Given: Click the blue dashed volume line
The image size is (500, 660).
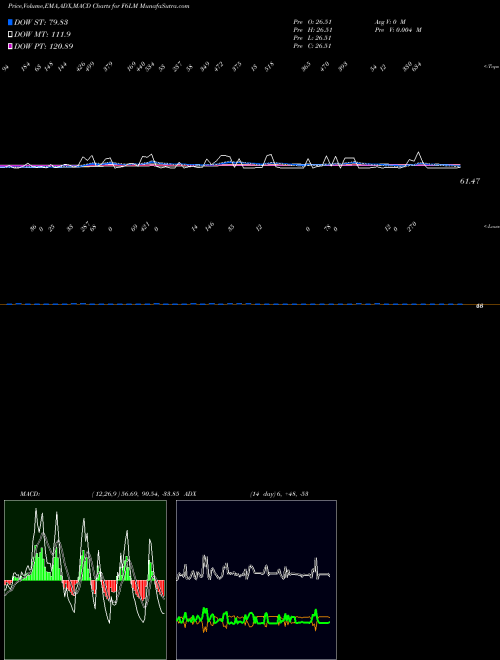Looking at the screenshot, I should [235, 303].
